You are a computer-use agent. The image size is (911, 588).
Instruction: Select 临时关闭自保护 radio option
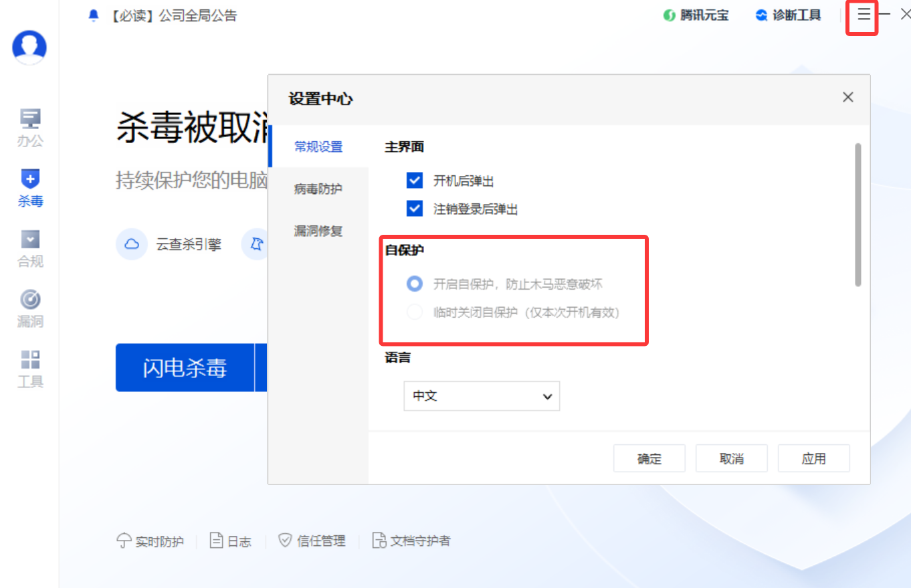point(415,312)
